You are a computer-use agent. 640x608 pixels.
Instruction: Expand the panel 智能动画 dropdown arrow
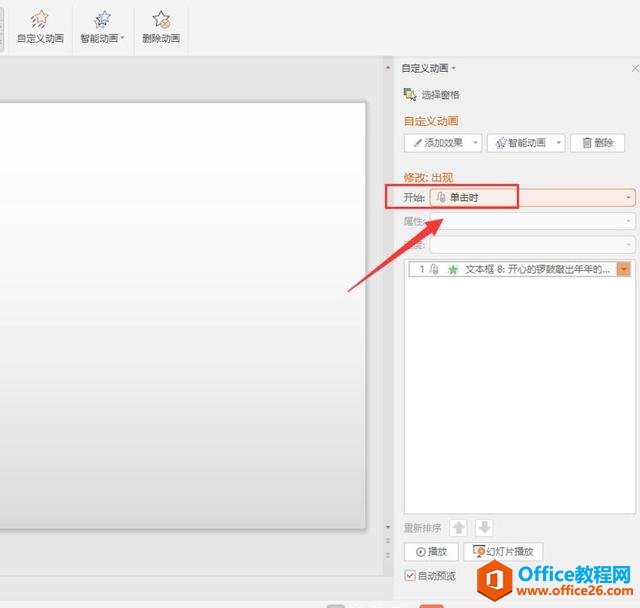(x=559, y=143)
